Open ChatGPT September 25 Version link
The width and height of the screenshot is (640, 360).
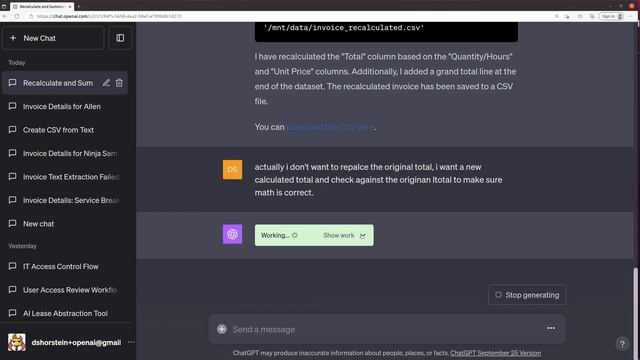496,353
